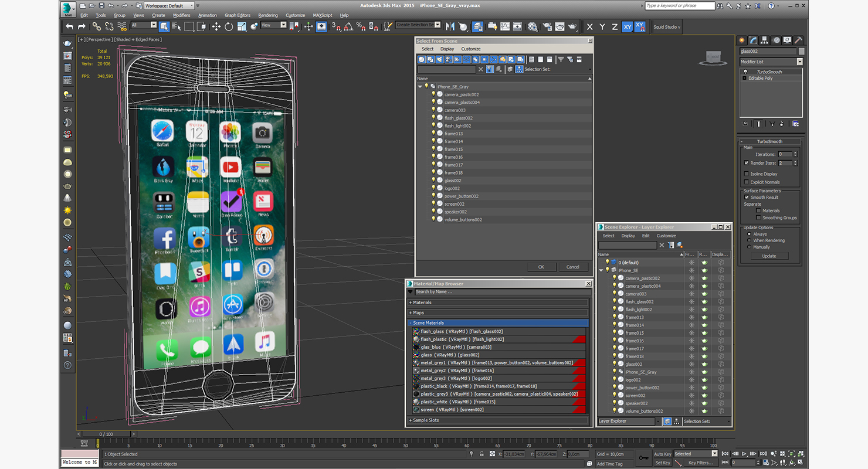This screenshot has height=469, width=868.
Task: Open the Modifier List dropdown
Action: pos(771,62)
